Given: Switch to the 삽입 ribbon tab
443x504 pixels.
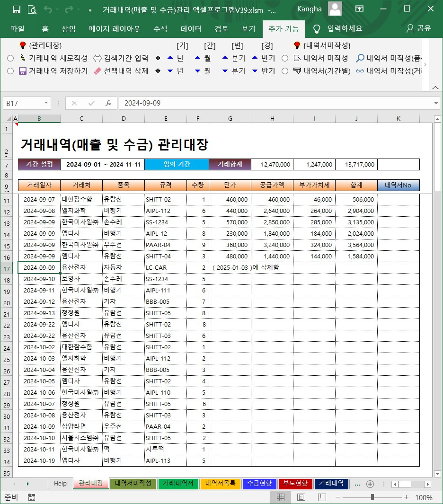Looking at the screenshot, I should coord(69,29).
